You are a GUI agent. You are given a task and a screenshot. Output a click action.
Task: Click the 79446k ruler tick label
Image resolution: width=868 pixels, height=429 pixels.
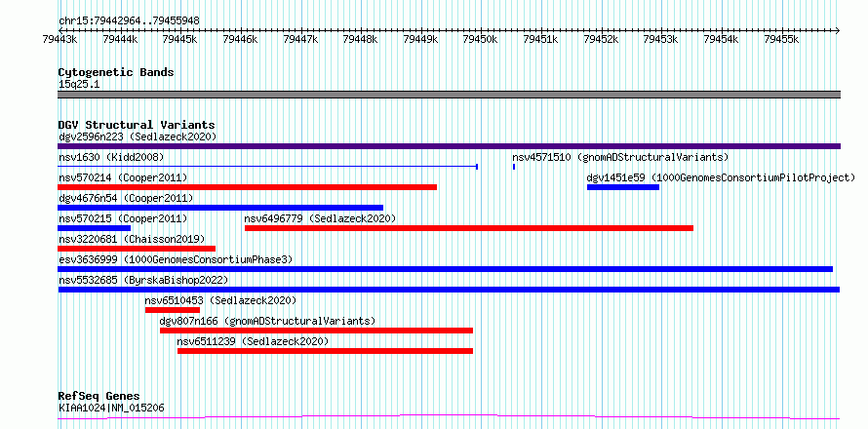tap(240, 39)
